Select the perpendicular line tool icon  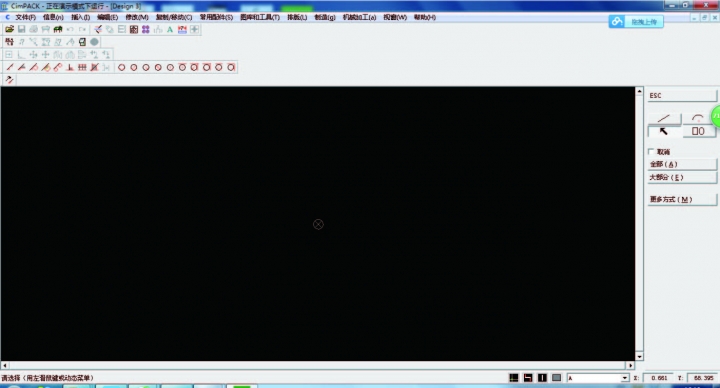(x=70, y=67)
